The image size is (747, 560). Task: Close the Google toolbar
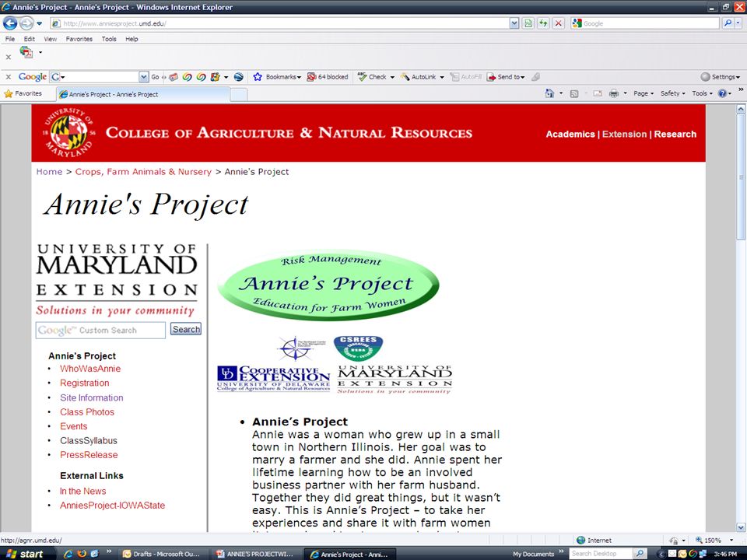tap(8, 77)
